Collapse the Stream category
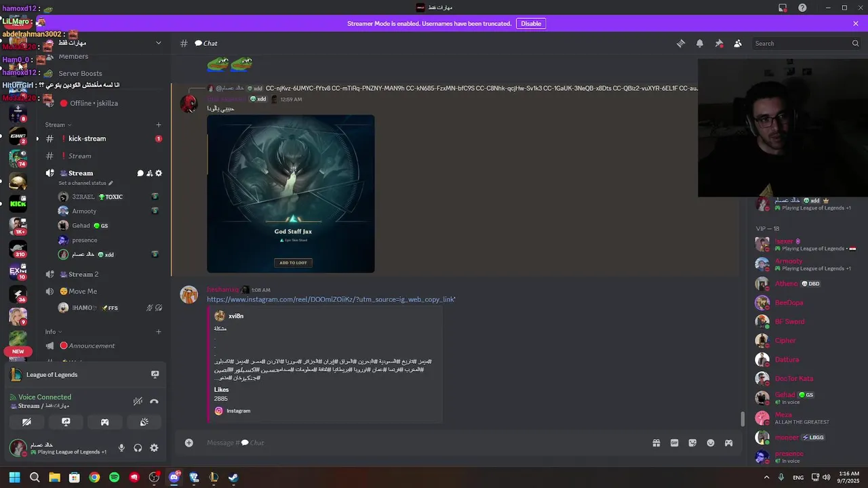The width and height of the screenshot is (868, 488). coord(58,125)
